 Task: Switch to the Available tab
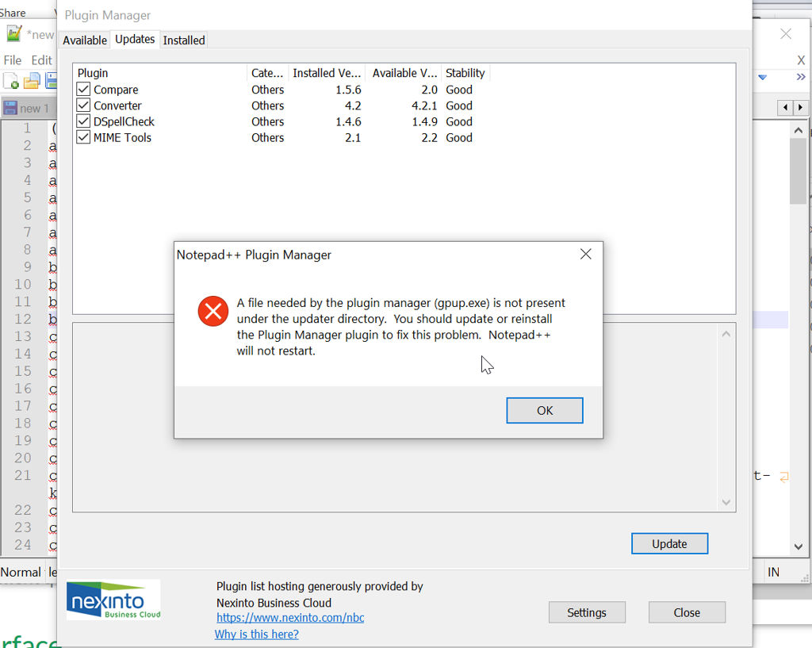(x=85, y=40)
